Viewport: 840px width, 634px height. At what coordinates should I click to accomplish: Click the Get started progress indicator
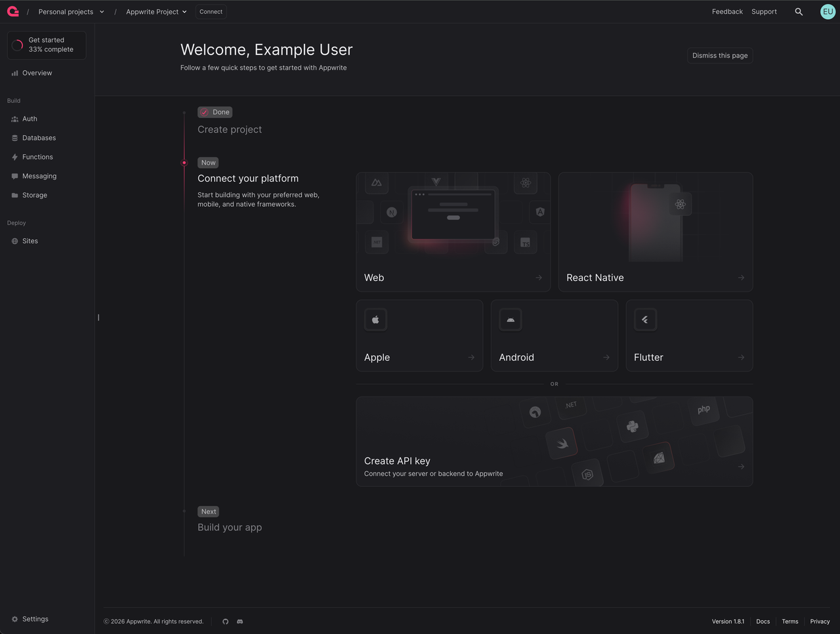click(47, 45)
